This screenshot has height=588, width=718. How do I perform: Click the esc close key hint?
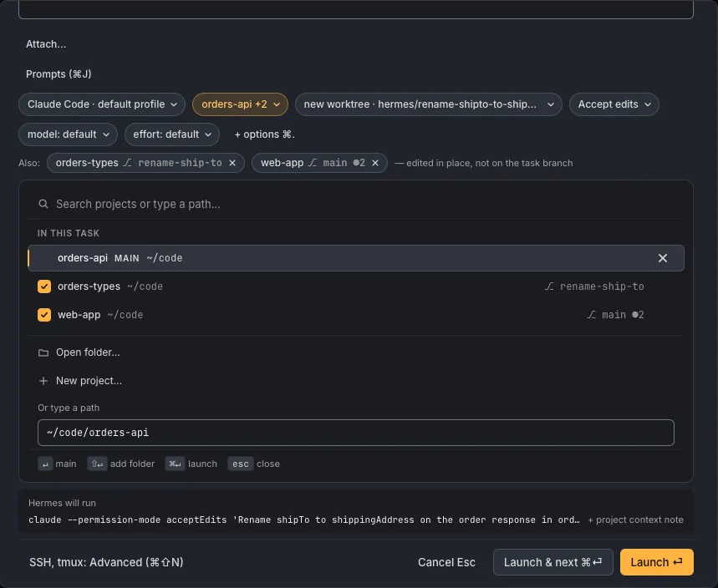(241, 464)
